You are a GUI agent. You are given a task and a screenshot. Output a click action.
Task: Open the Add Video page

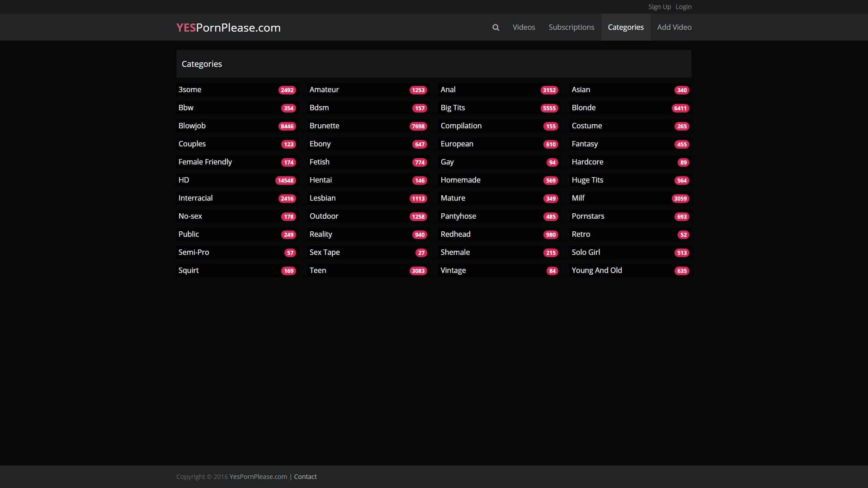(674, 27)
